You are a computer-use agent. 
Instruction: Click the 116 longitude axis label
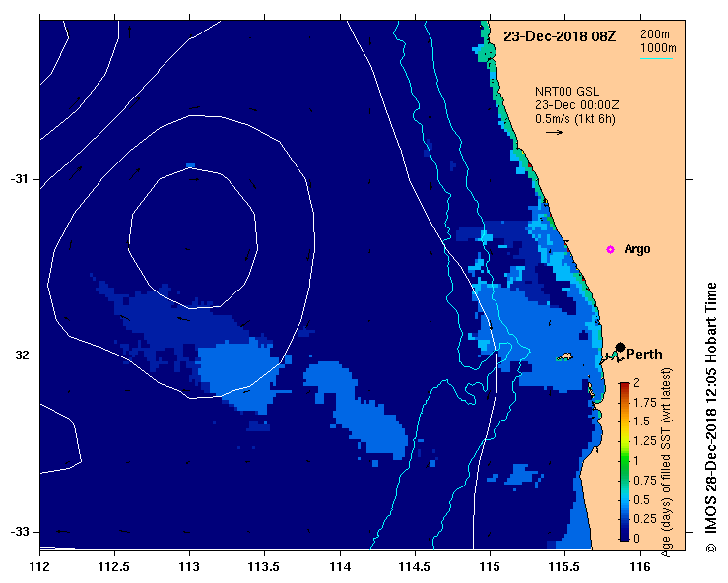640,567
